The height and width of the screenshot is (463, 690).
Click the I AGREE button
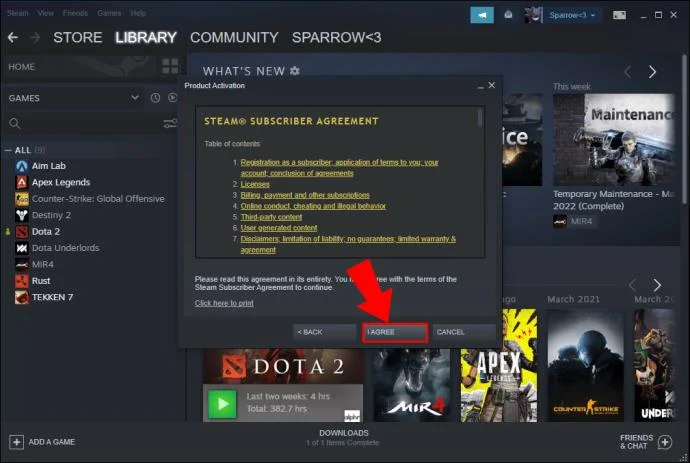(x=395, y=332)
